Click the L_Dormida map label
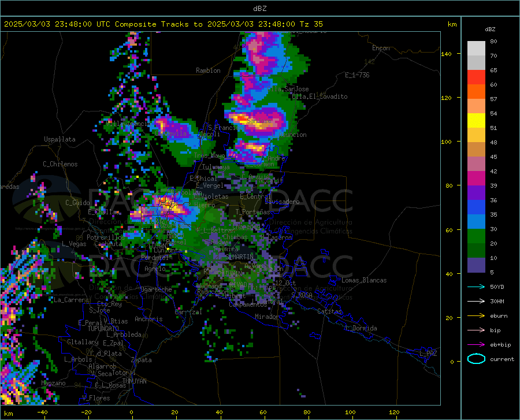The width and height of the screenshot is (520, 420). [361, 328]
